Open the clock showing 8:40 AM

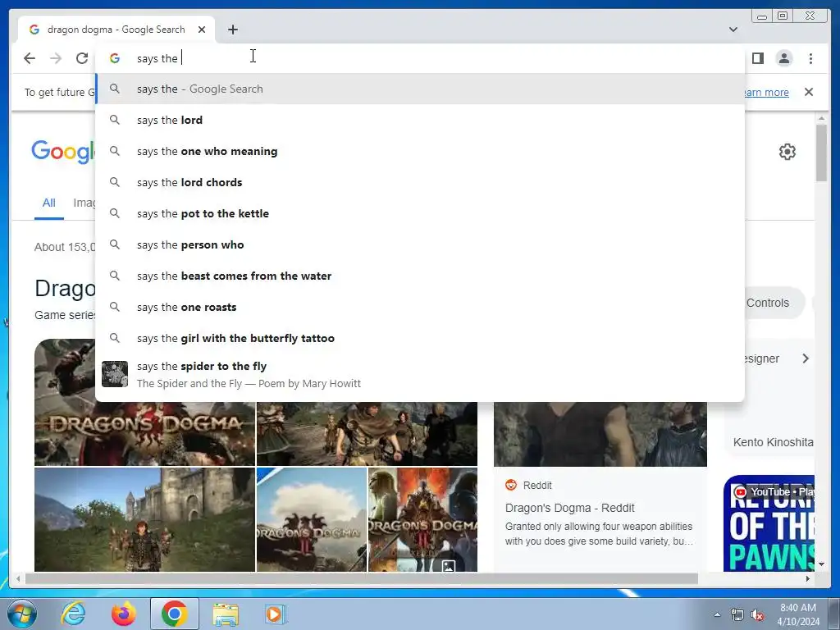[798, 614]
